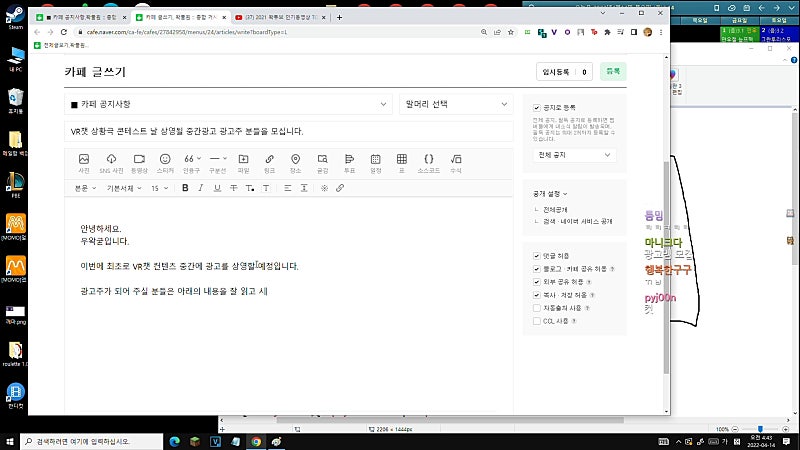800x450 pixels.
Task: Switch to the first 카페 공지사항 tab
Action: tap(81, 17)
